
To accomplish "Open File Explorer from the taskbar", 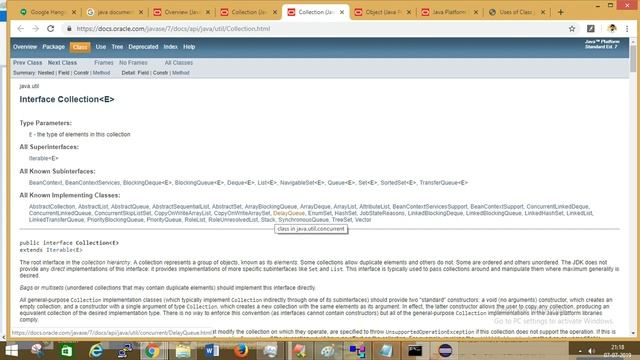I will tap(182, 351).
